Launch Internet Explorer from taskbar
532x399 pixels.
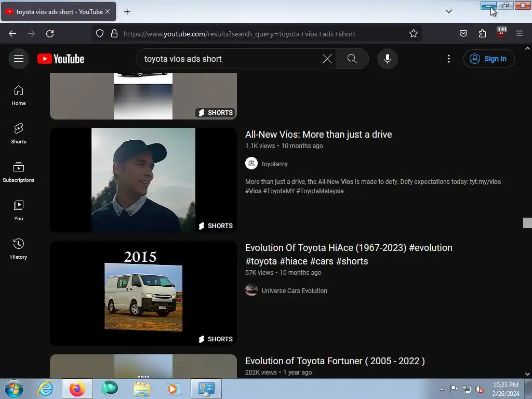click(45, 389)
